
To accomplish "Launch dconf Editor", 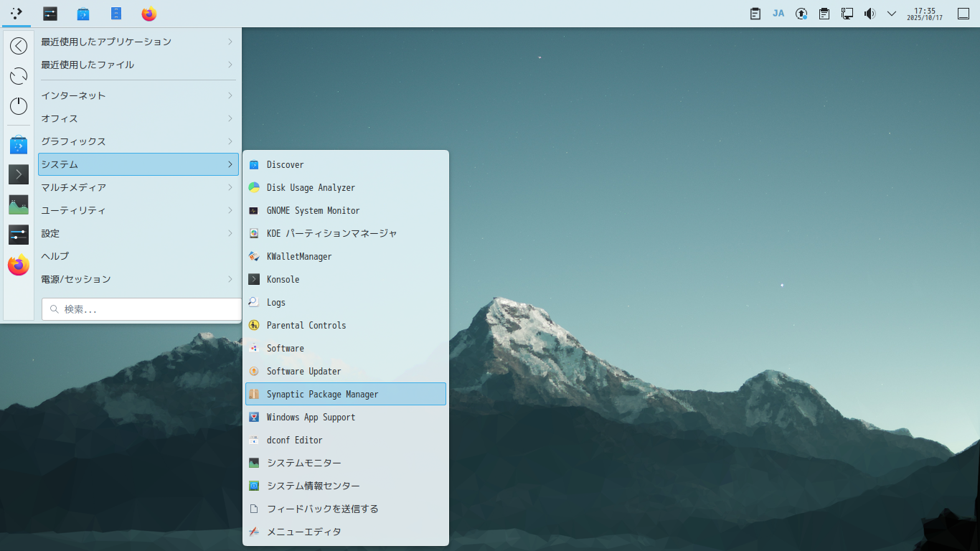I will (x=346, y=441).
